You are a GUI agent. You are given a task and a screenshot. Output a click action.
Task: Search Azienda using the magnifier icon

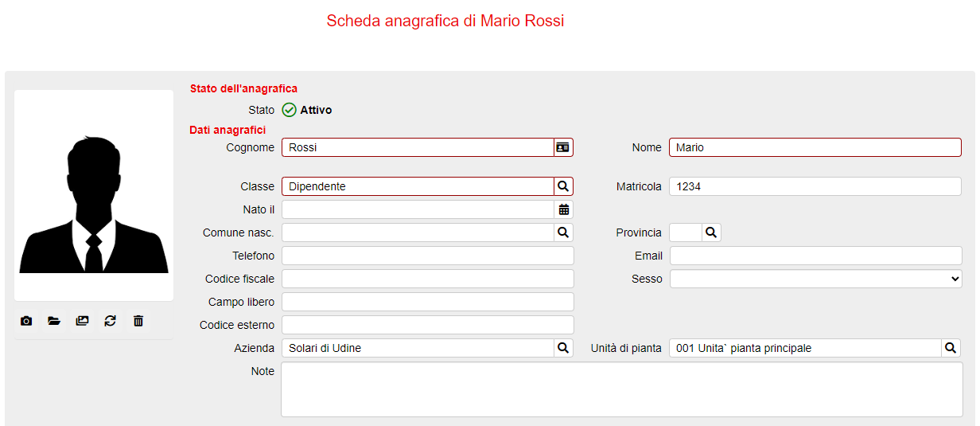click(563, 348)
